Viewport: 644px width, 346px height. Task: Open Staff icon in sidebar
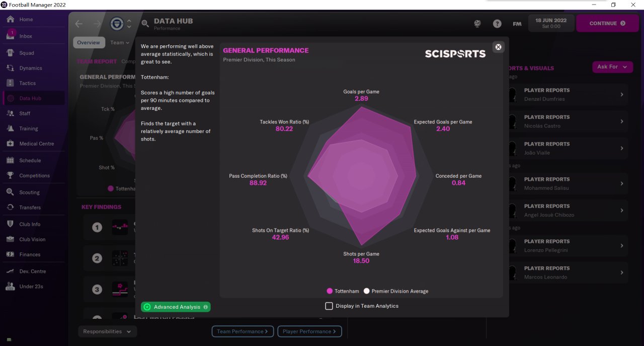[10, 113]
